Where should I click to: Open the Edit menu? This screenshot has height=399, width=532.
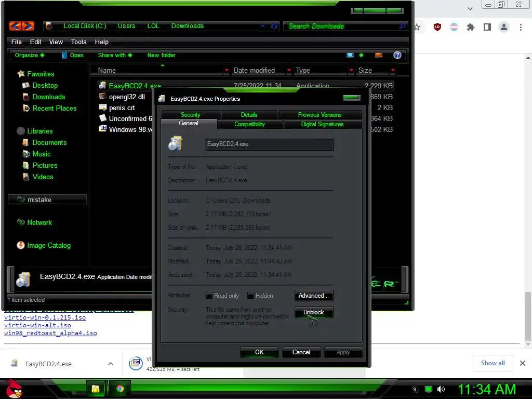coord(36,42)
